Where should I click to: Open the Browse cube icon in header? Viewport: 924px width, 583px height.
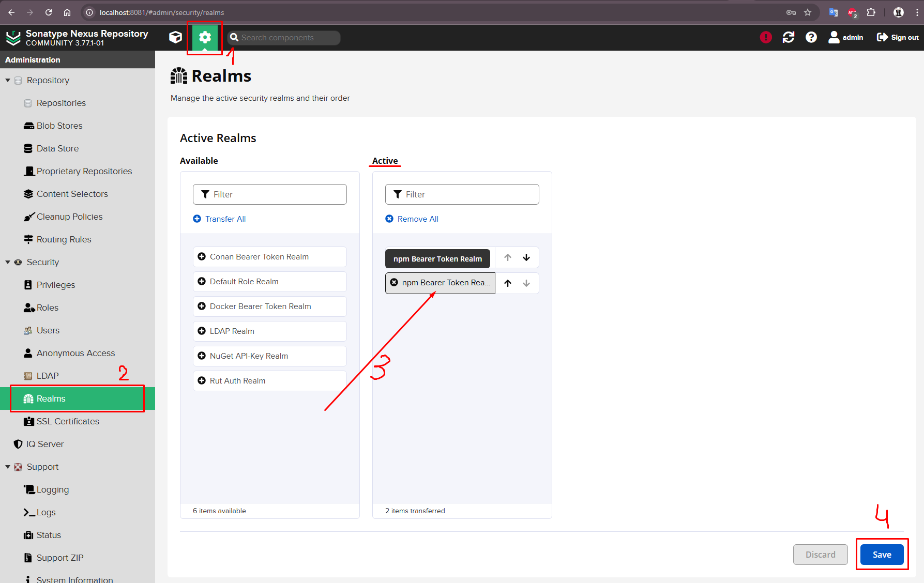(x=175, y=37)
